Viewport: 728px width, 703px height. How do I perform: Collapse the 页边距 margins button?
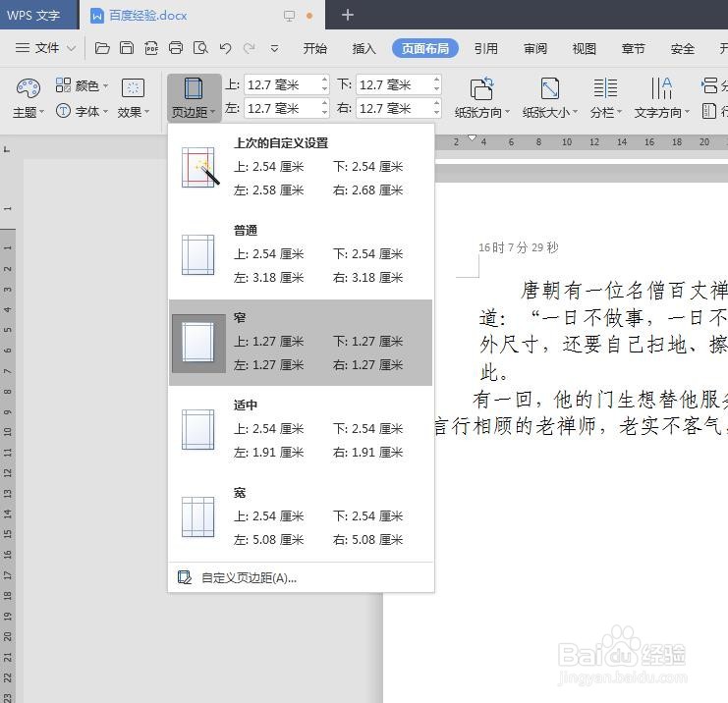tap(194, 98)
